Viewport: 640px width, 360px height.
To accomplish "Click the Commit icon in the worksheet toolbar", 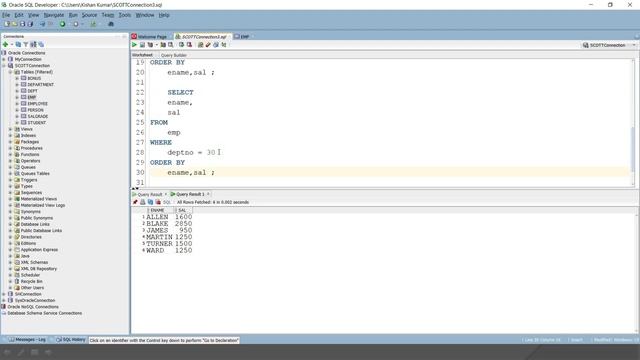I will (181, 44).
